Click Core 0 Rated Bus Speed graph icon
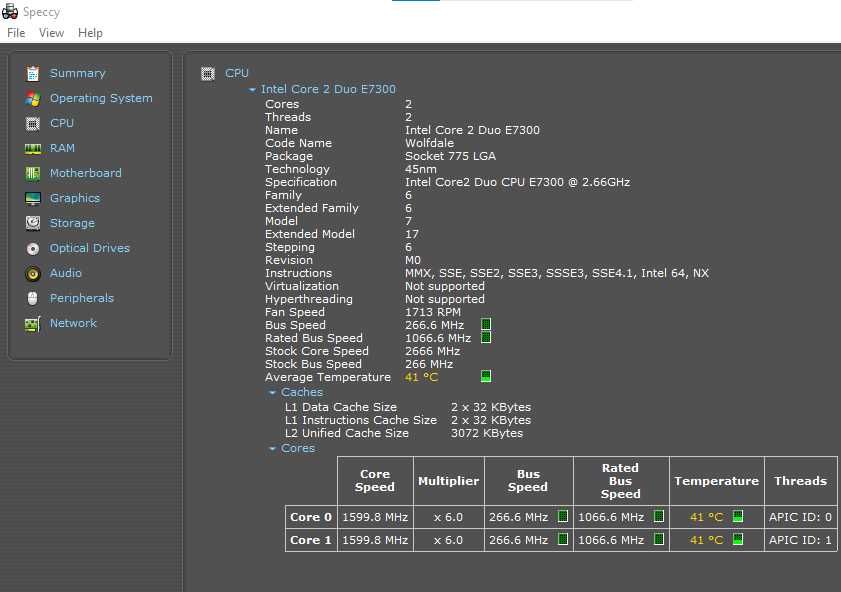The image size is (841, 592). 659,516
